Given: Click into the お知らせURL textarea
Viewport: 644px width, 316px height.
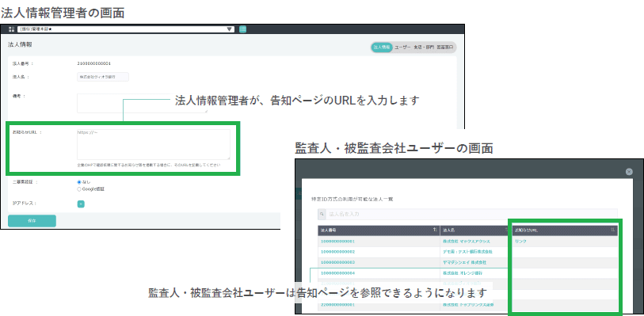Looking at the screenshot, I should click(154, 144).
